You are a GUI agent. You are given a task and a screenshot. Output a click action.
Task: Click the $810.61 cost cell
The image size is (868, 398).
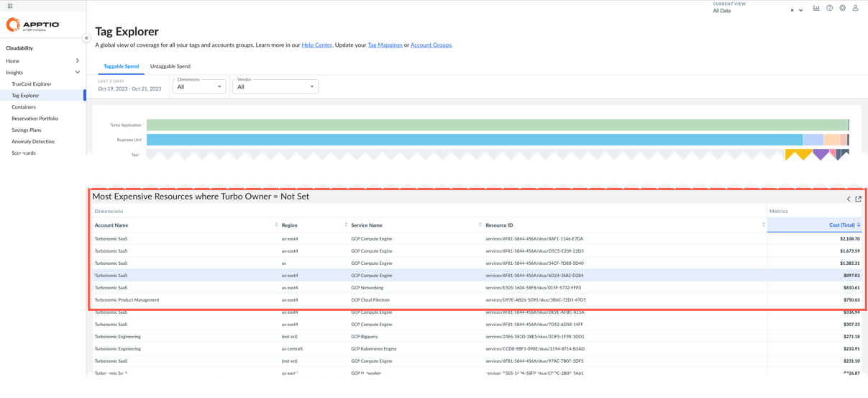click(851, 287)
